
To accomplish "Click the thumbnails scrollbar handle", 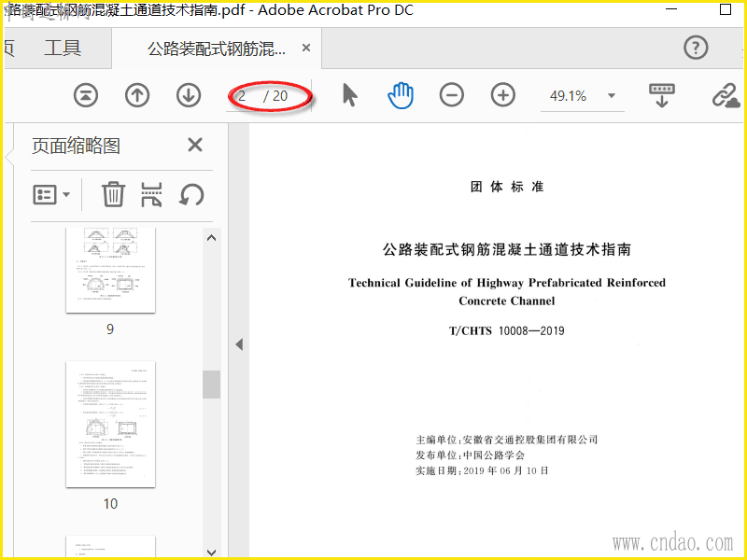I will (x=212, y=385).
